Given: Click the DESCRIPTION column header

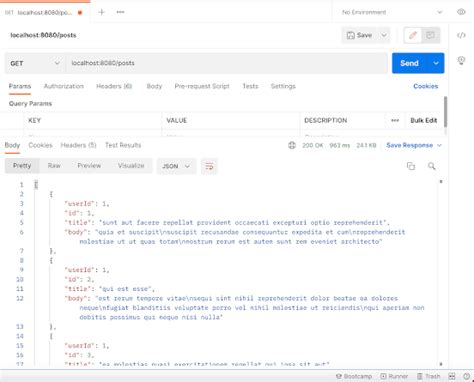Looking at the screenshot, I should [325, 120].
